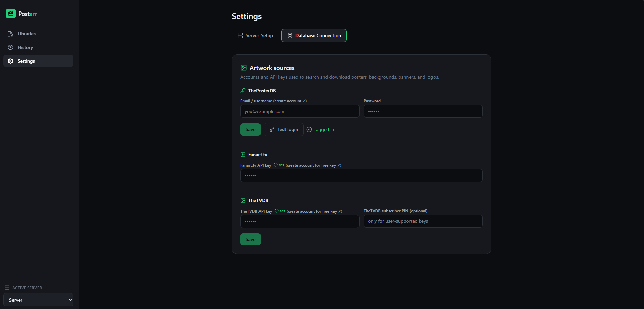
Task: Click the Artwork sources heading
Action: (272, 68)
